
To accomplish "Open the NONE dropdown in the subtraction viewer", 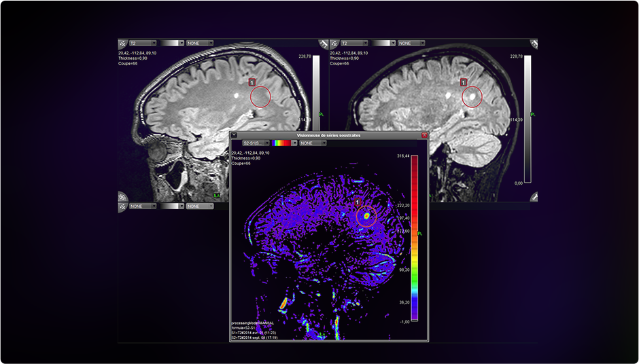I will coord(313,143).
